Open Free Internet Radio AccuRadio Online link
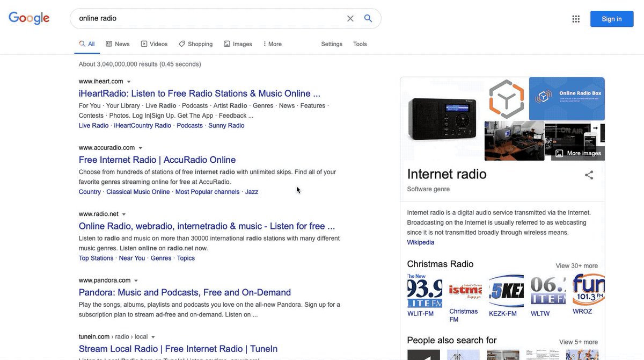This screenshot has height=360, width=644. pyautogui.click(x=157, y=160)
